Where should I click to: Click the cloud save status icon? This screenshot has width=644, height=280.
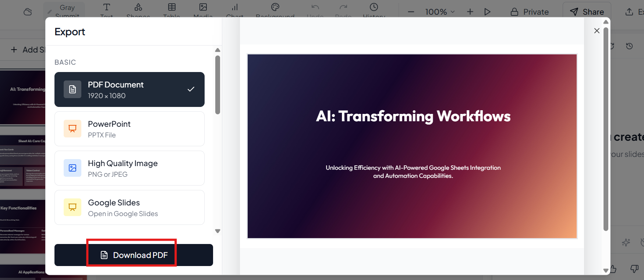pyautogui.click(x=28, y=12)
